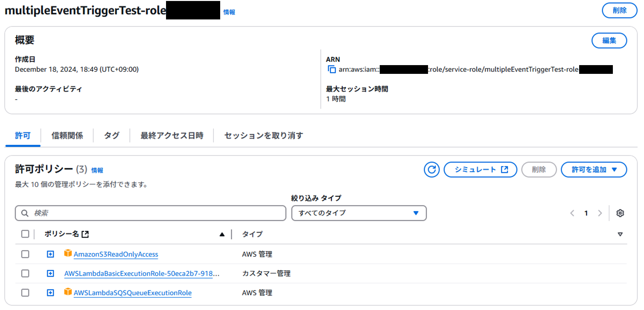
Task: Click the creation date December 18, 2024 text
Action: tap(77, 69)
